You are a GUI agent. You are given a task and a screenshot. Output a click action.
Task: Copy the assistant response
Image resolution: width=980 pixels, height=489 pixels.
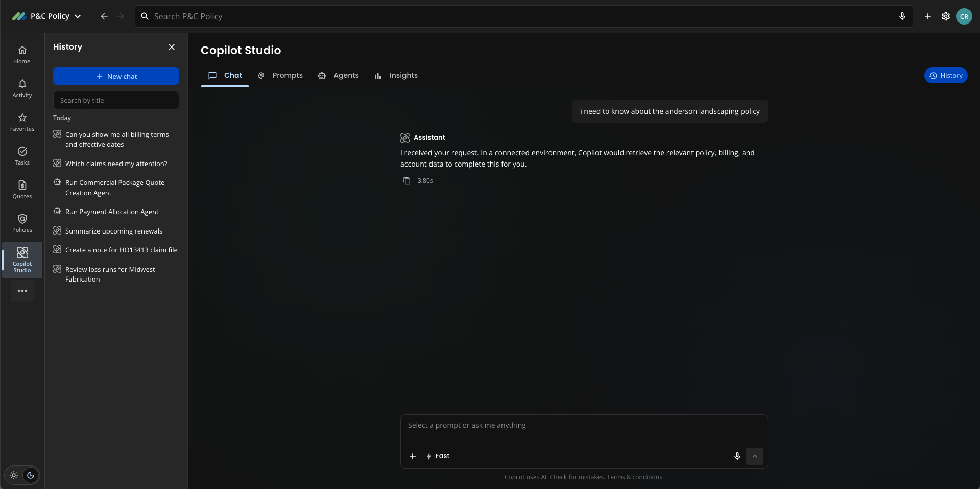(x=407, y=181)
